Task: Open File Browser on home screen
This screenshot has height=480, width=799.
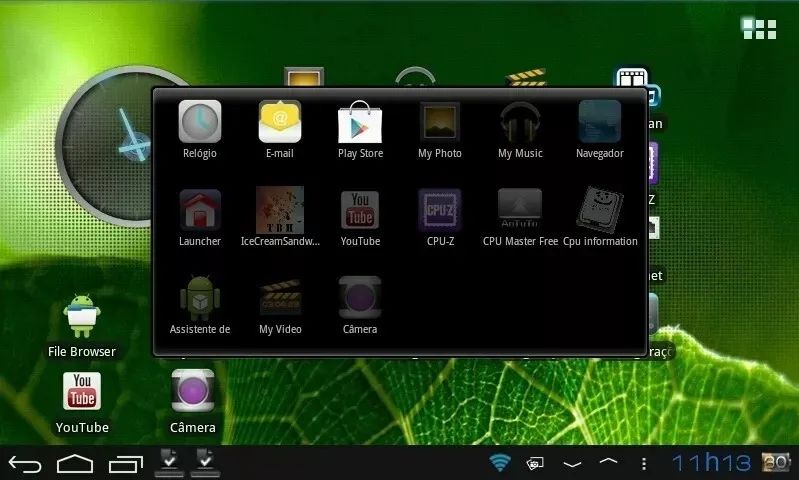Action: (x=82, y=316)
